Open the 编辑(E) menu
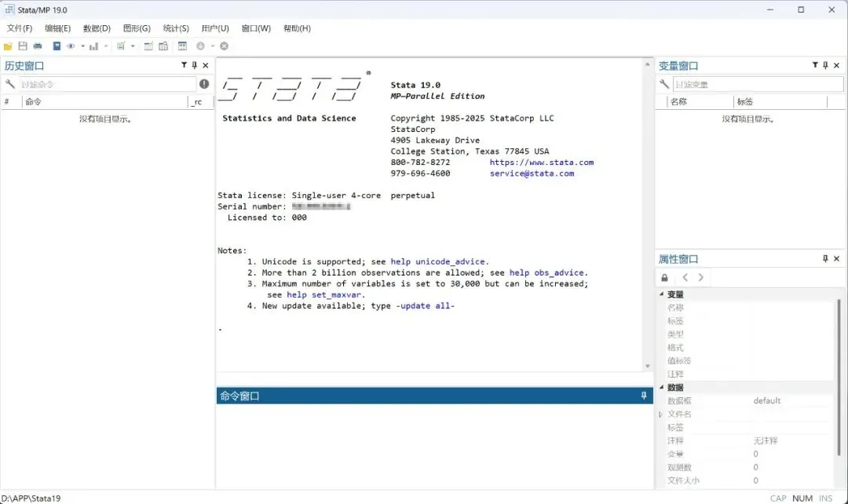The width and height of the screenshot is (848, 504). point(58,28)
